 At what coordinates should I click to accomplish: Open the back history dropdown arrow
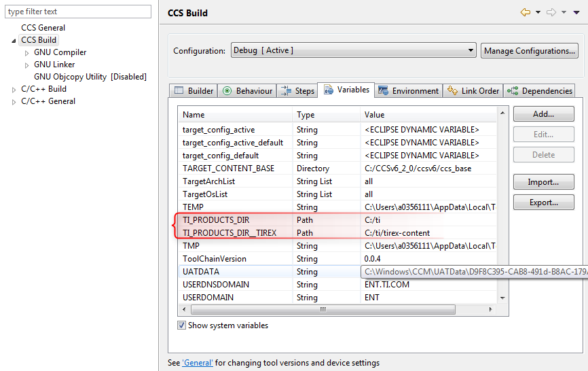[x=538, y=12]
